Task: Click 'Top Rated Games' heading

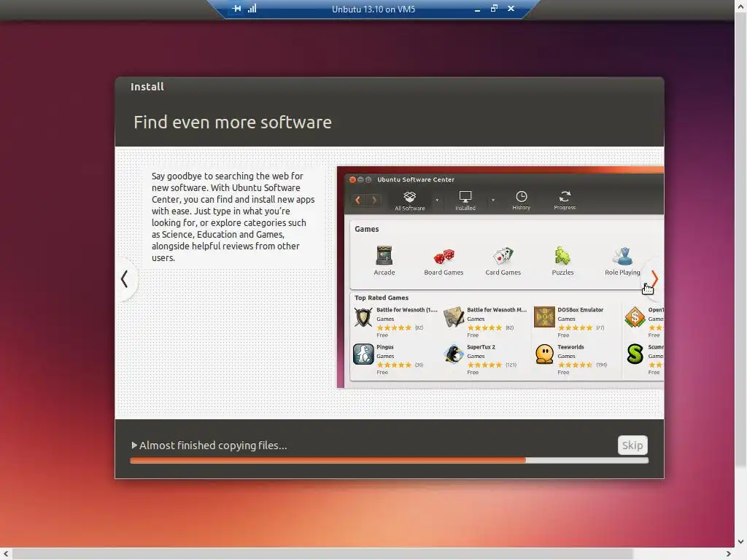Action: (x=381, y=297)
